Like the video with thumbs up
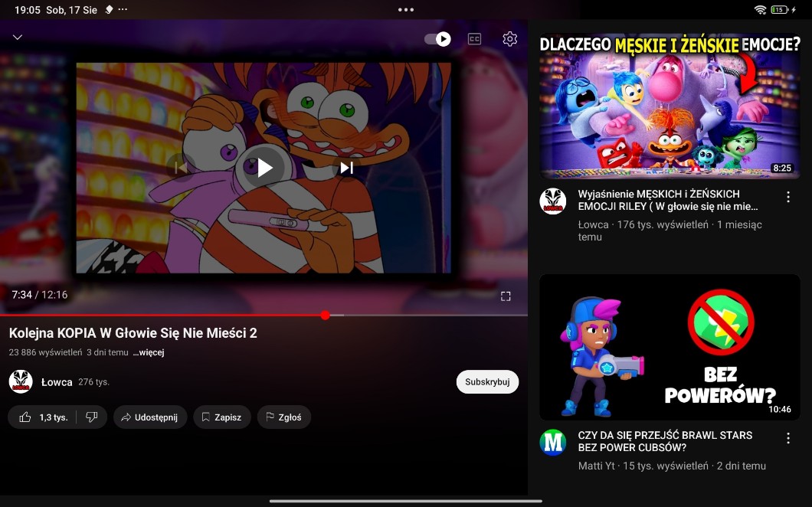This screenshot has width=812, height=507. [44, 417]
